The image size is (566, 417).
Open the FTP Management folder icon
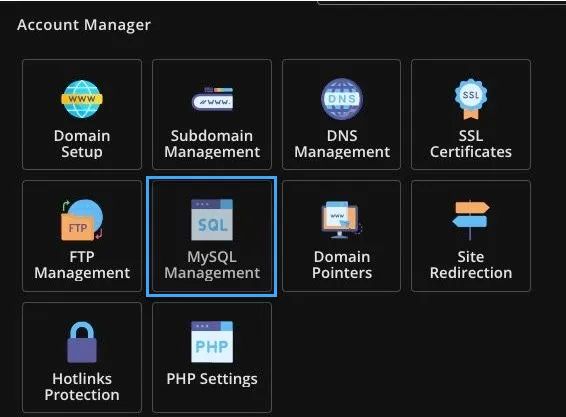pyautogui.click(x=82, y=220)
